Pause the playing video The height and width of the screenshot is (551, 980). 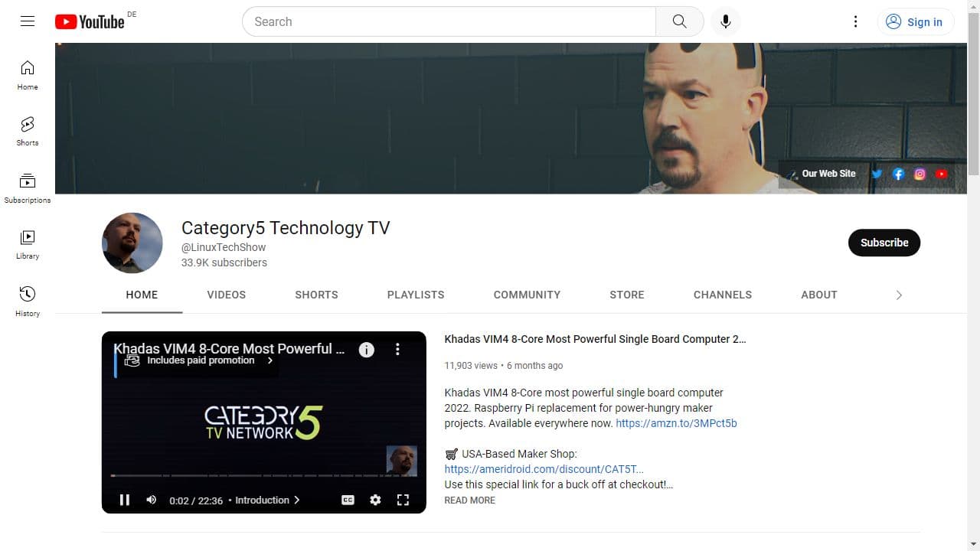coord(125,500)
